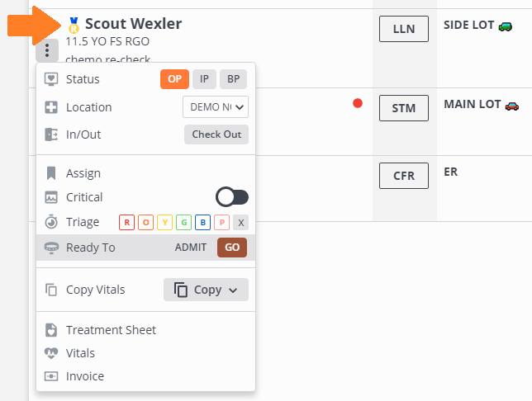Image resolution: width=532 pixels, height=401 pixels.
Task: Click the Treatment Sheet icon
Action: (x=51, y=330)
